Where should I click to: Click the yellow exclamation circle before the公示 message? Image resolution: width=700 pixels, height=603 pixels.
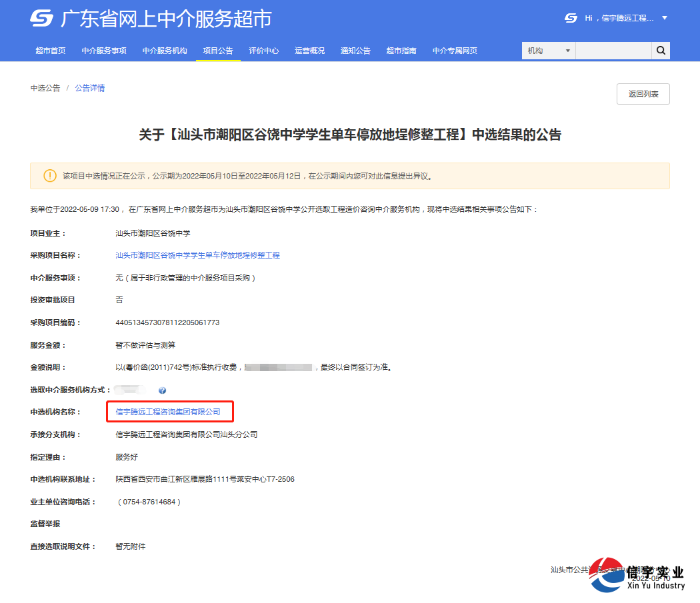tap(50, 175)
